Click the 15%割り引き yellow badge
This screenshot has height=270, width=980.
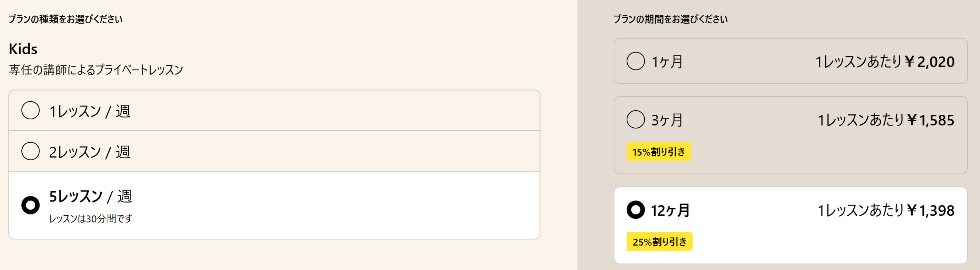point(658,152)
